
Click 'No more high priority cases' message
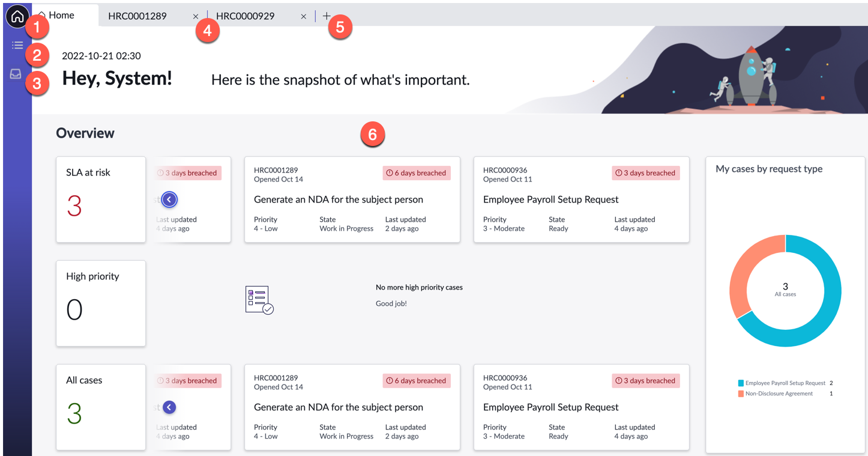point(419,287)
